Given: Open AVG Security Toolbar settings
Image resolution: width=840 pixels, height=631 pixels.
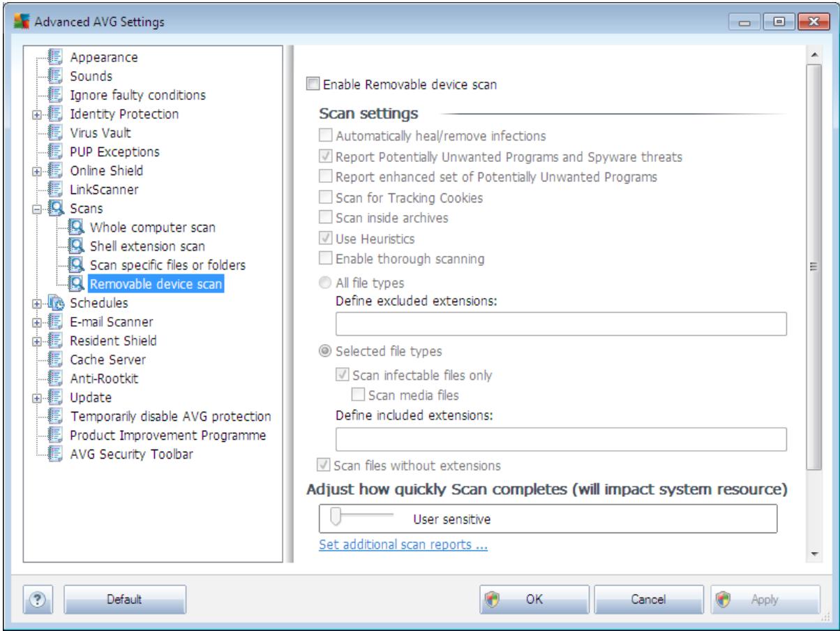Looking at the screenshot, I should (131, 454).
